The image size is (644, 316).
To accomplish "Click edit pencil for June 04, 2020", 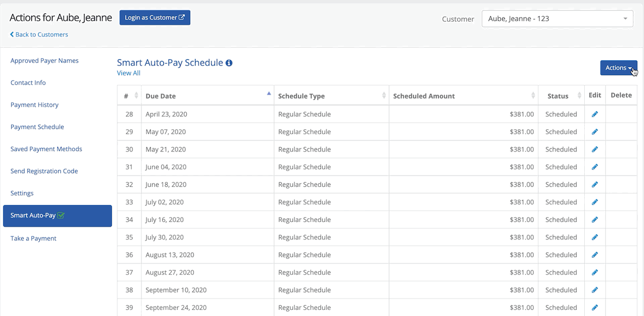I will point(595,167).
